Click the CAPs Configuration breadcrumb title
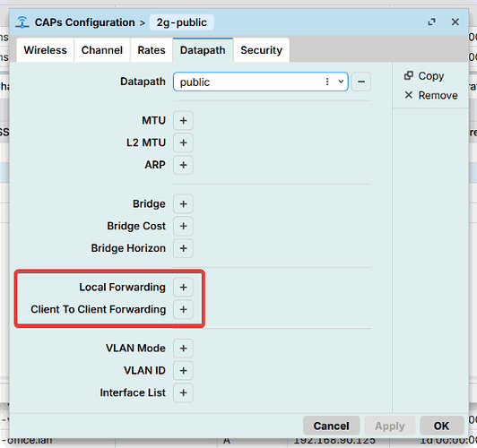 point(84,22)
